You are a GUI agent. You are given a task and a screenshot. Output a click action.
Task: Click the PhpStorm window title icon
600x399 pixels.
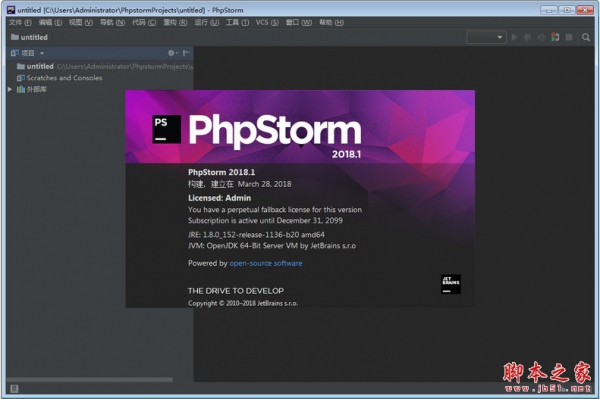point(11,10)
